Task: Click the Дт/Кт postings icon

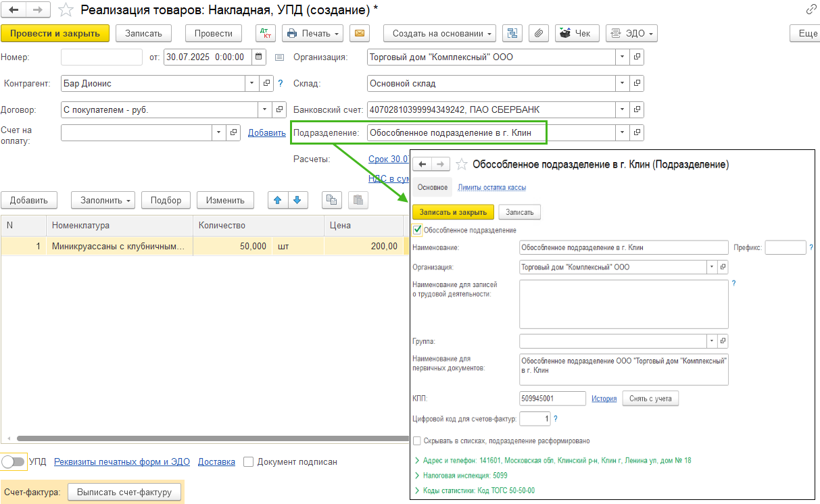Action: pos(266,33)
